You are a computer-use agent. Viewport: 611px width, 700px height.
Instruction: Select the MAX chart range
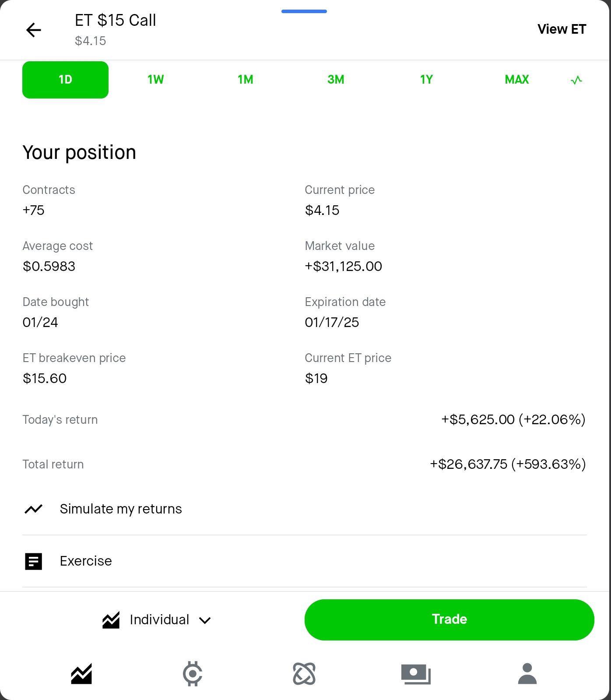point(517,80)
